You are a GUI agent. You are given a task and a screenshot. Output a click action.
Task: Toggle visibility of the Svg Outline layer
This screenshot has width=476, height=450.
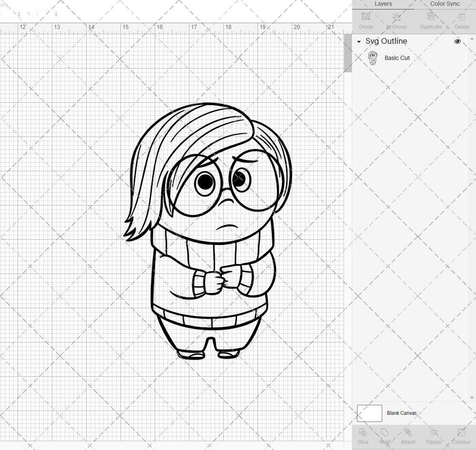457,41
